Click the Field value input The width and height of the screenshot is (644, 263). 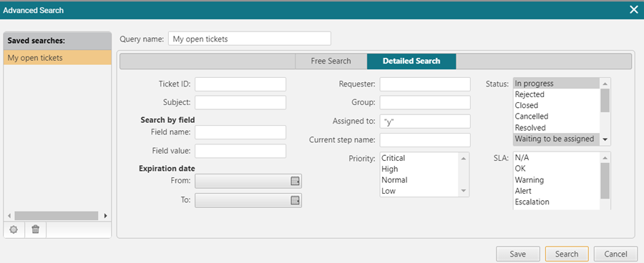[240, 151]
